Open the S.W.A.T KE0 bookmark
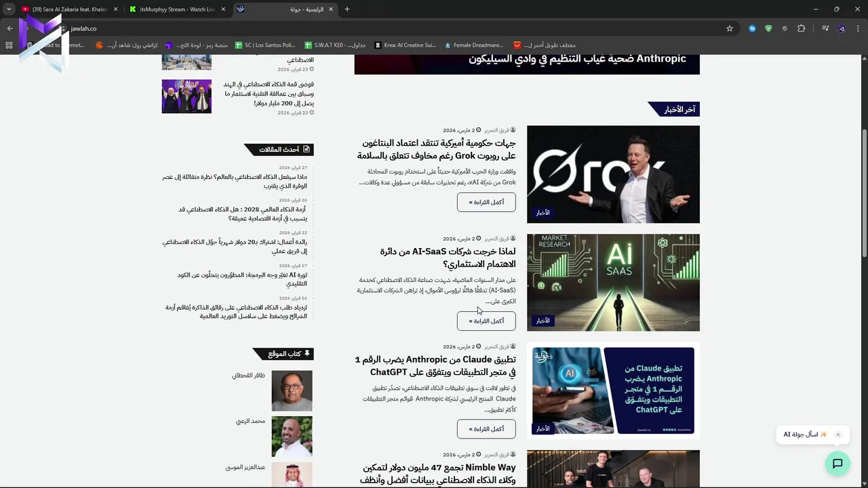Viewport: 868px width, 488px height. [335, 45]
